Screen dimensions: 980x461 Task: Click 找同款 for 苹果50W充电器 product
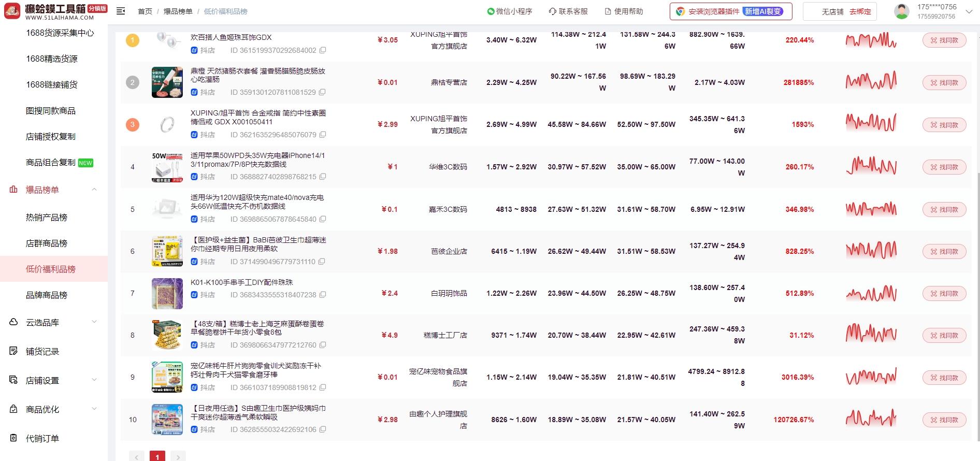coord(944,167)
